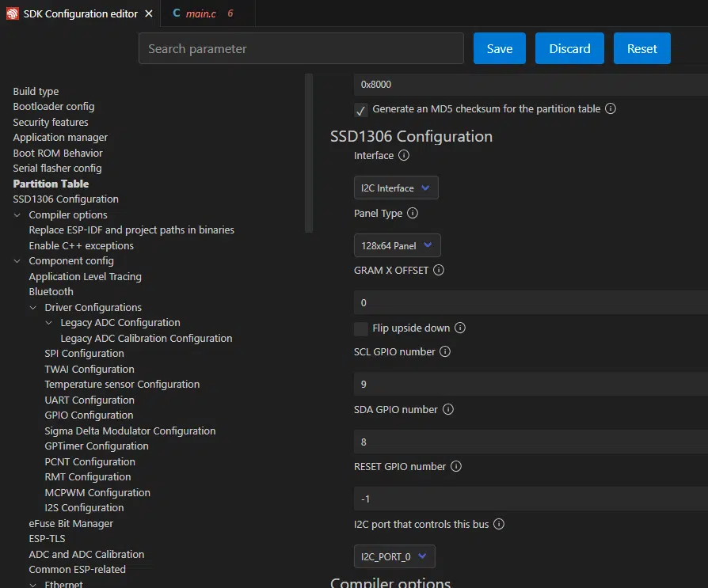The height and width of the screenshot is (588, 708).
Task: Close the SDK Configuration editor tab
Action: pyautogui.click(x=149, y=13)
